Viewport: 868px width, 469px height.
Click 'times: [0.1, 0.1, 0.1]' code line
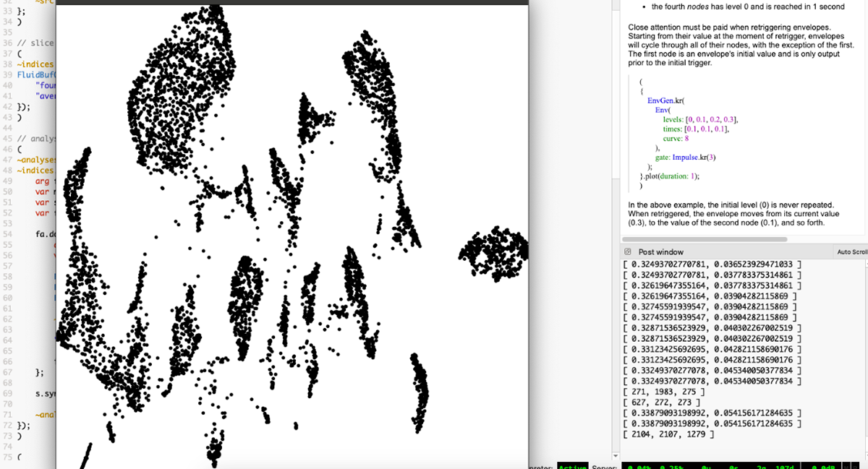pos(695,129)
